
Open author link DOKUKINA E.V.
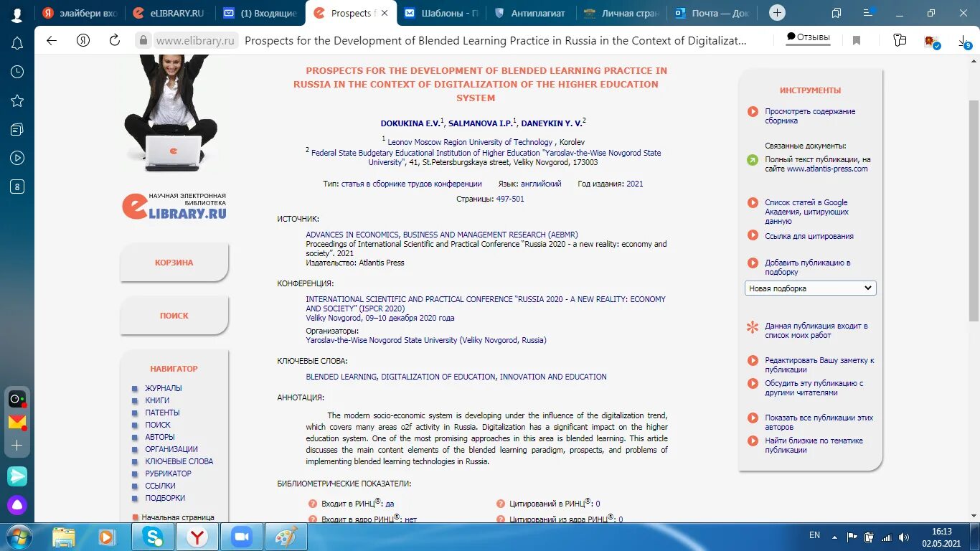tap(410, 123)
